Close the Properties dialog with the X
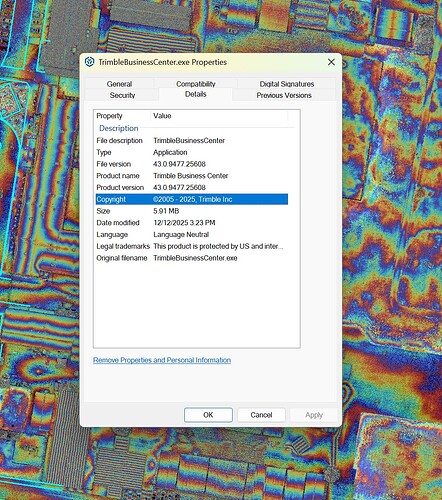The width and height of the screenshot is (442, 500). coord(331,62)
